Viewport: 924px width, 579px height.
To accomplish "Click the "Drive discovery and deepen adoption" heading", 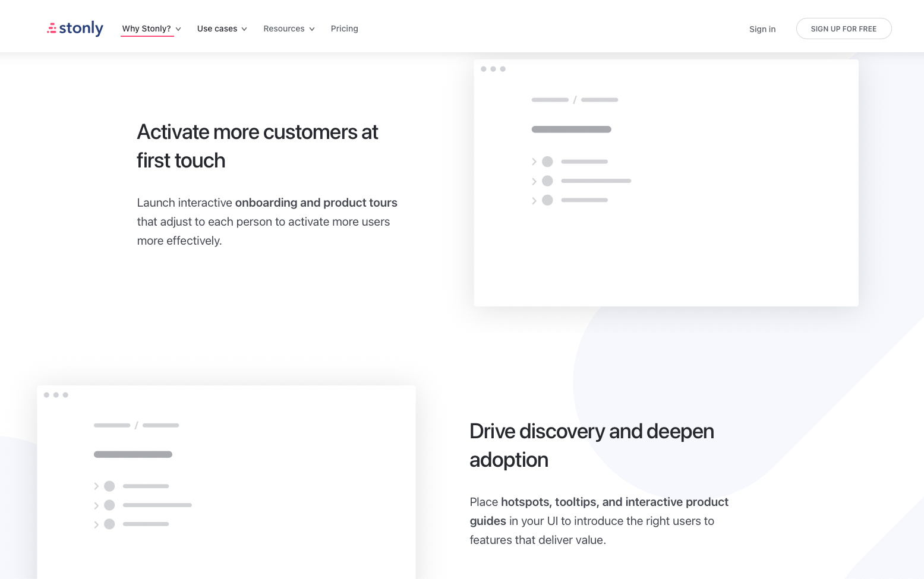I will tap(591, 445).
